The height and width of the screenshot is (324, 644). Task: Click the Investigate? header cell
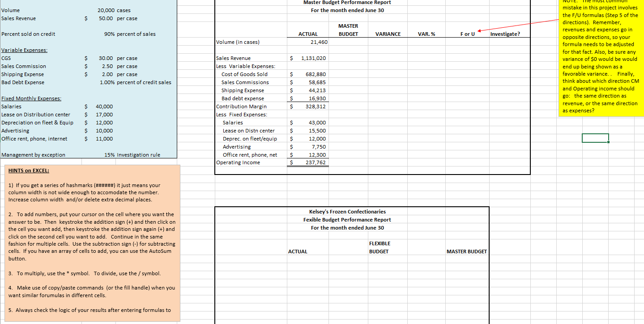click(505, 34)
